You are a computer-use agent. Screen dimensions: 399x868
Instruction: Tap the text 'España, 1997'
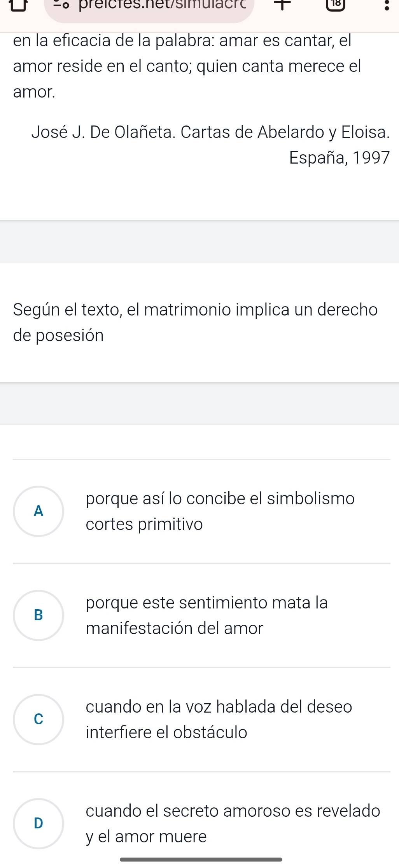click(x=339, y=158)
